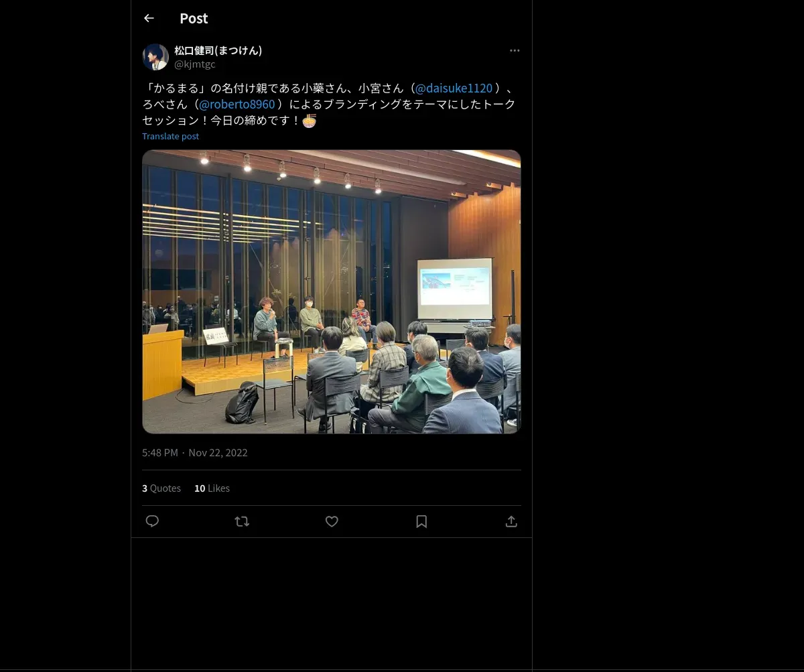Open the author's profile avatar
Screen dimensions: 804x672
click(155, 57)
